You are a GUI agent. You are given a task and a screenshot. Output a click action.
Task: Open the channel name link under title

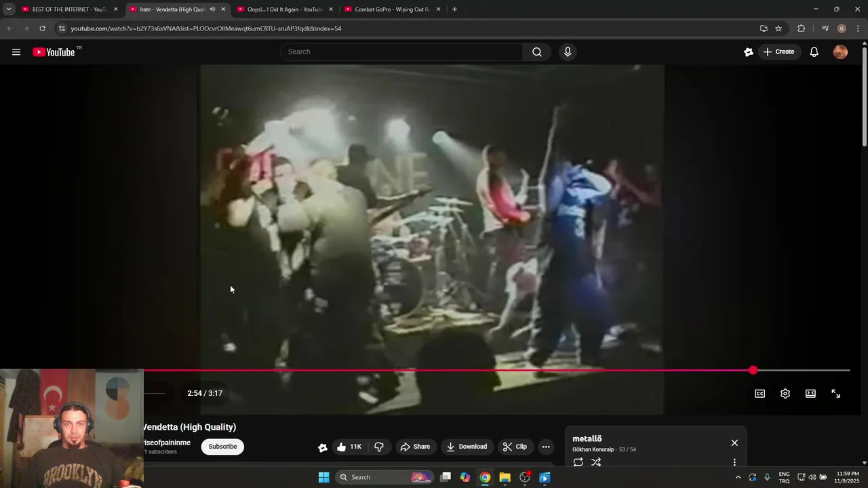click(x=167, y=443)
